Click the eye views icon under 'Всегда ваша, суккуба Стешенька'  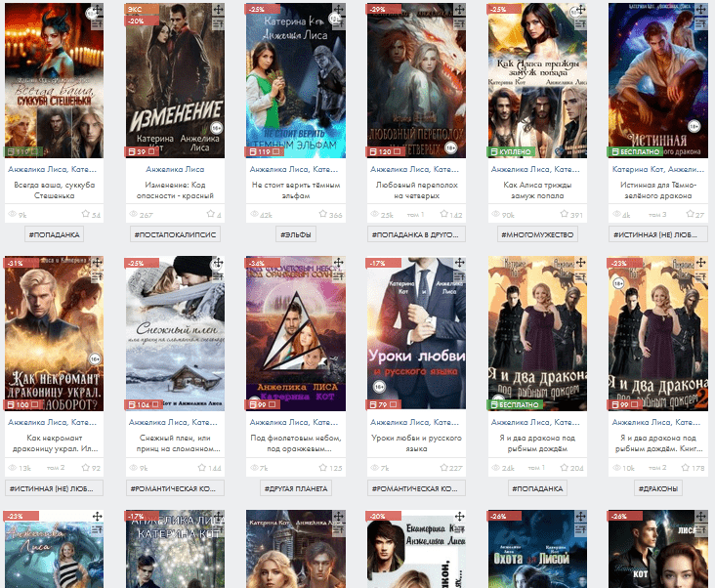(x=12, y=215)
